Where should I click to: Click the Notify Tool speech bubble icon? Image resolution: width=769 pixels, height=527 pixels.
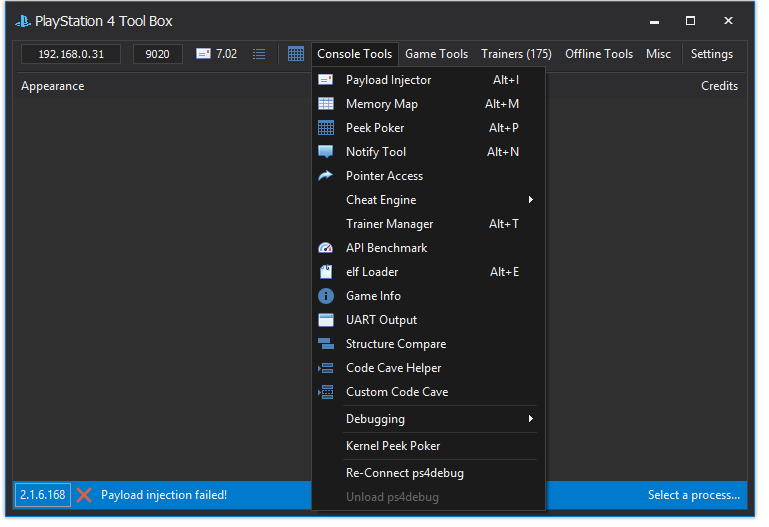(x=326, y=151)
